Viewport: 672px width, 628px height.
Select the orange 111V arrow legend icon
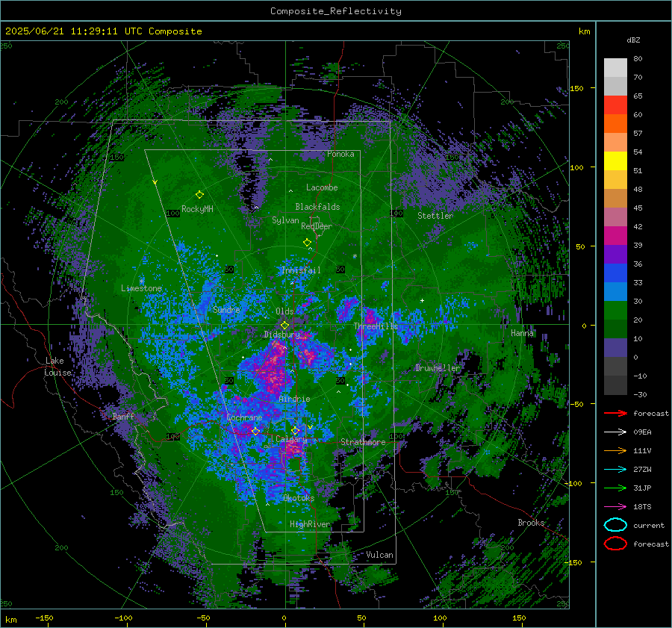click(615, 450)
